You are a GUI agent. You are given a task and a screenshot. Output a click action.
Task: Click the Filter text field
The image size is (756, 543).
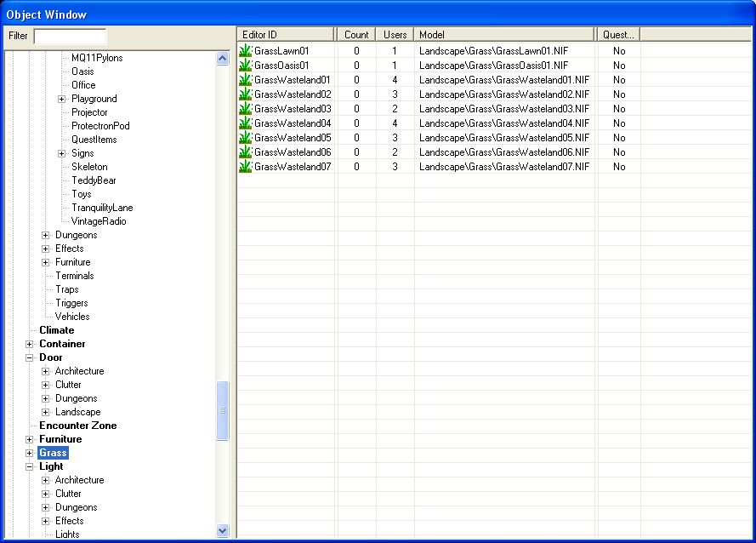click(x=71, y=37)
